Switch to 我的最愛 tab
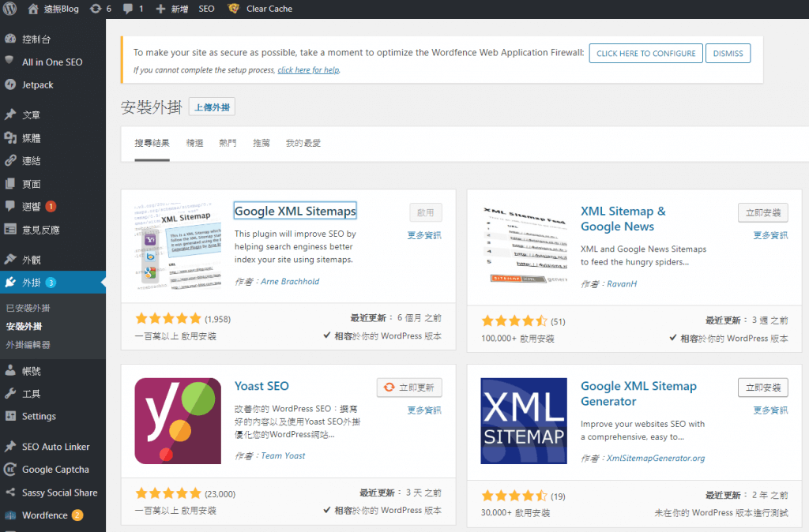809x532 pixels. pyautogui.click(x=303, y=143)
